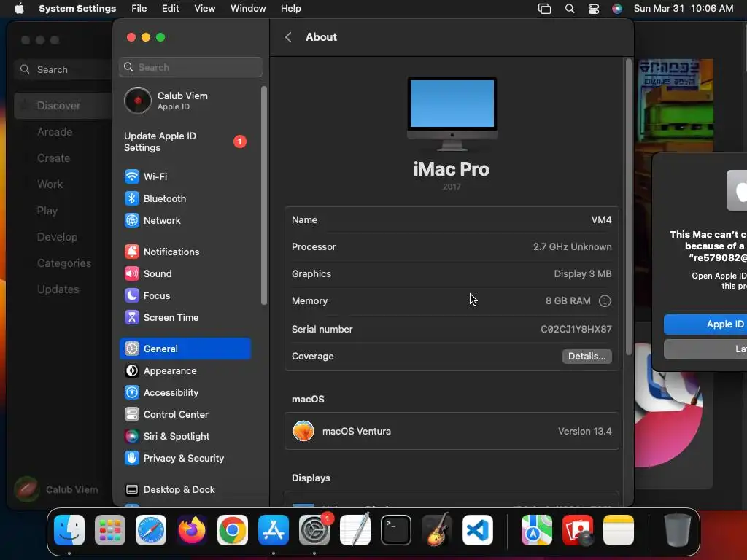Open App Store from the Dock
Viewport: 747px width, 560px height.
click(274, 530)
